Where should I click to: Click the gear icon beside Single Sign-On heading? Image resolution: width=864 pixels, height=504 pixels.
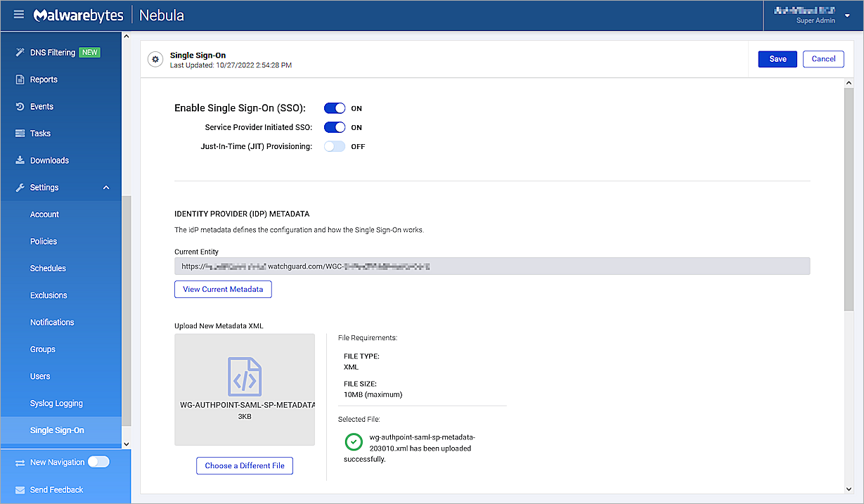click(155, 59)
